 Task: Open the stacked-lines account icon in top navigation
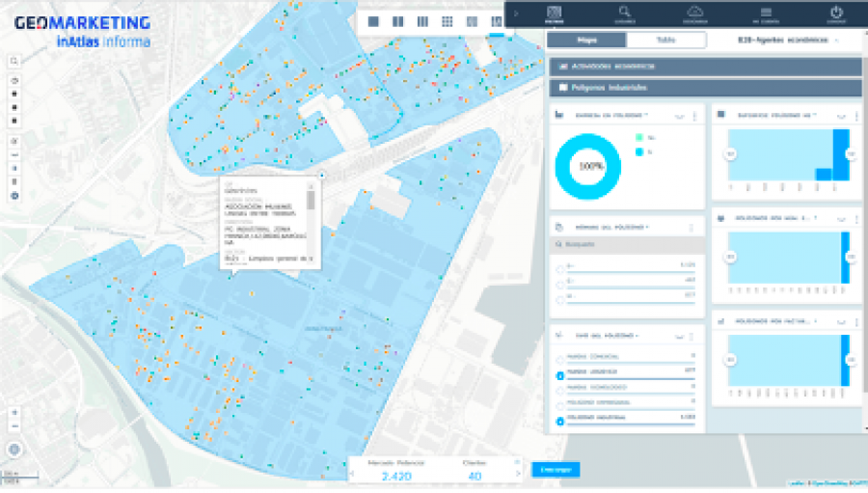(x=766, y=14)
